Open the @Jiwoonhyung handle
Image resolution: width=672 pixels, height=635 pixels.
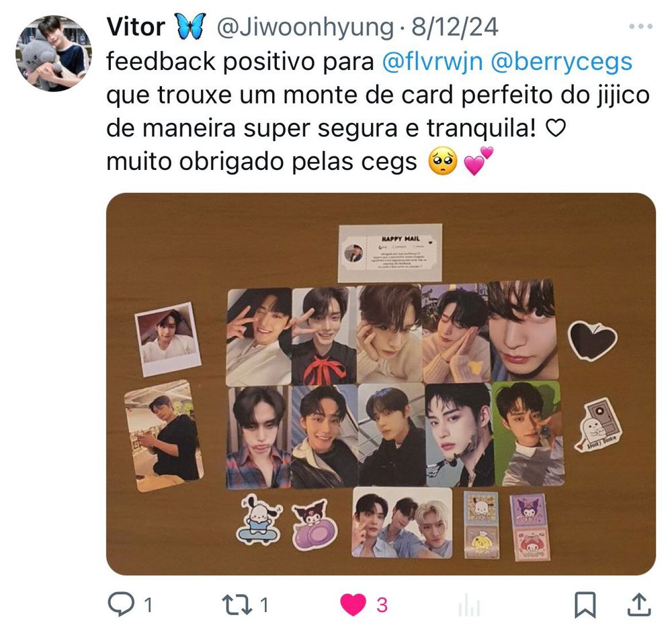coord(304,28)
